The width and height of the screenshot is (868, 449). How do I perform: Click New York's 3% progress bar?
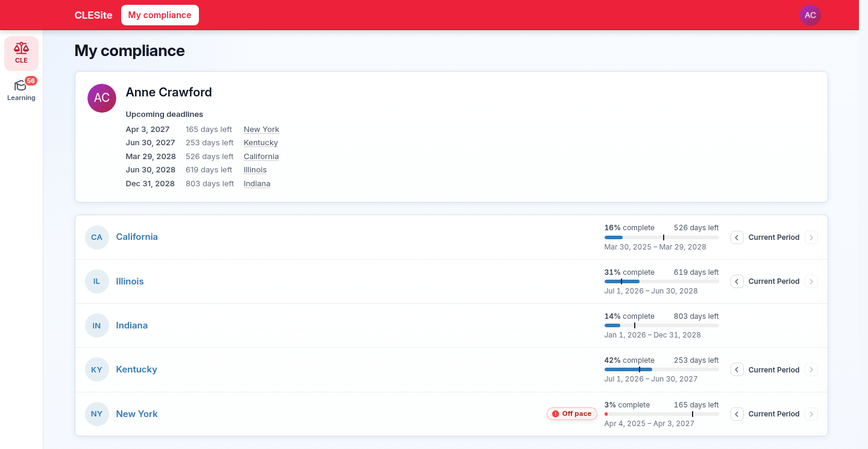coord(662,414)
